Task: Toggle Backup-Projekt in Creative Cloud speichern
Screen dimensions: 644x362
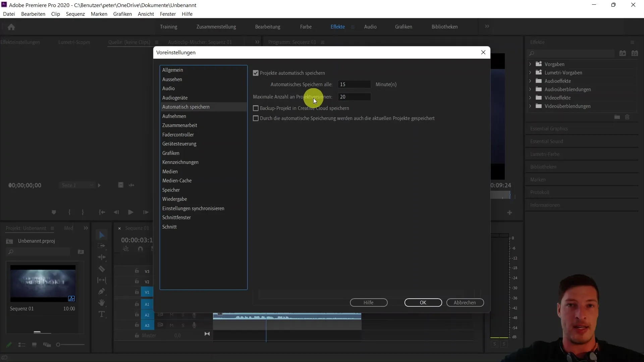Action: 256,108
